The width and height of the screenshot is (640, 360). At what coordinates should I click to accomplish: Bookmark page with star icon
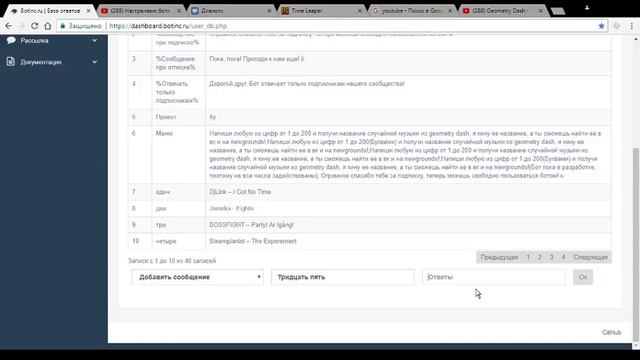(601, 26)
